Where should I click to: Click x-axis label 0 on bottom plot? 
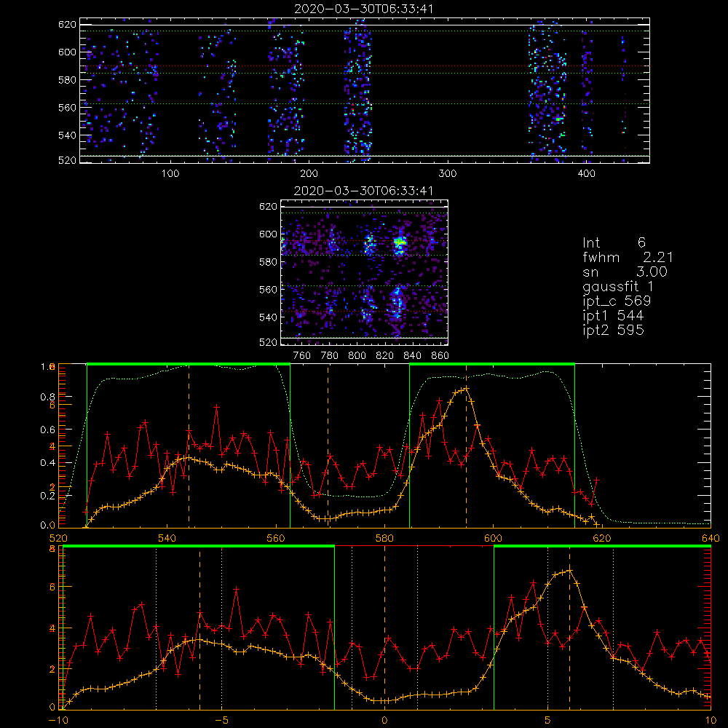[x=384, y=720]
